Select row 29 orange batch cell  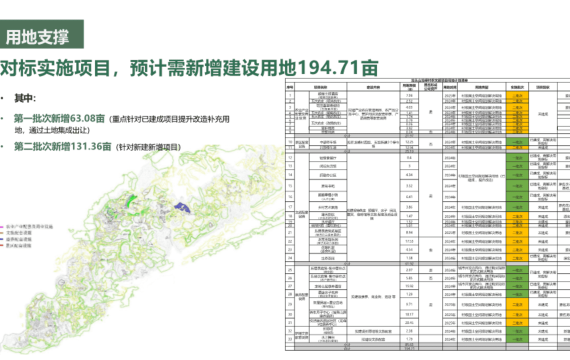pos(517,304)
